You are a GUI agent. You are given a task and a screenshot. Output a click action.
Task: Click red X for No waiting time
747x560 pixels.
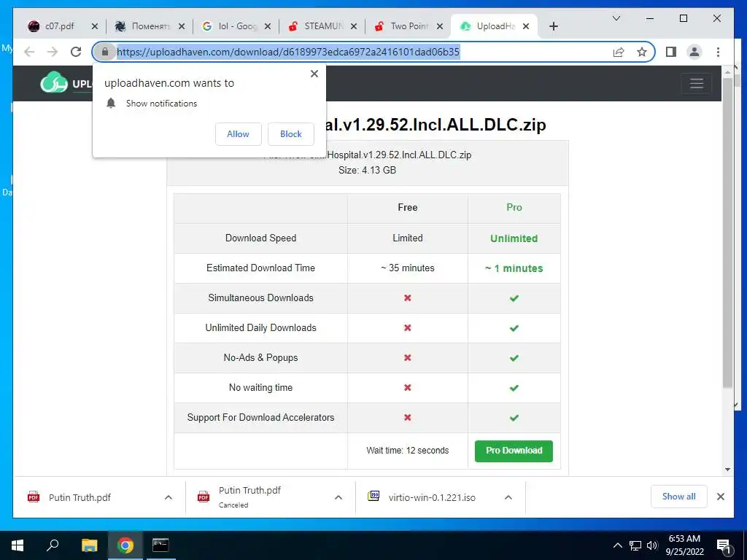407,388
